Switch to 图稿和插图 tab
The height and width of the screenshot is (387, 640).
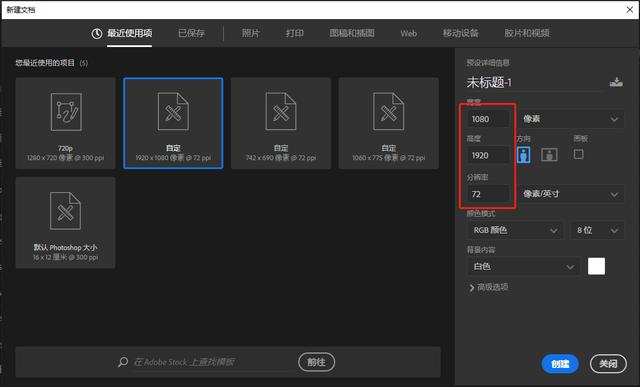tap(352, 33)
